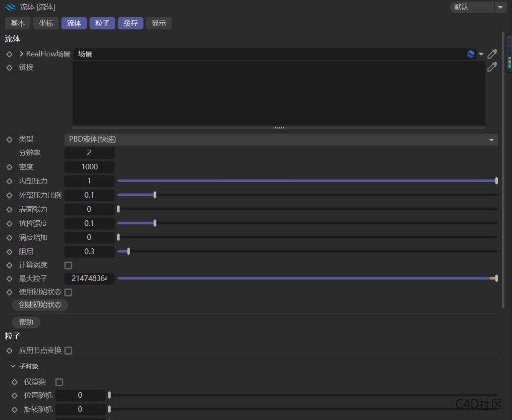Screen dimensions: 512x420
Task: Click the scene cube icon in the RealFlow场景 field
Action: pyautogui.click(x=471, y=54)
